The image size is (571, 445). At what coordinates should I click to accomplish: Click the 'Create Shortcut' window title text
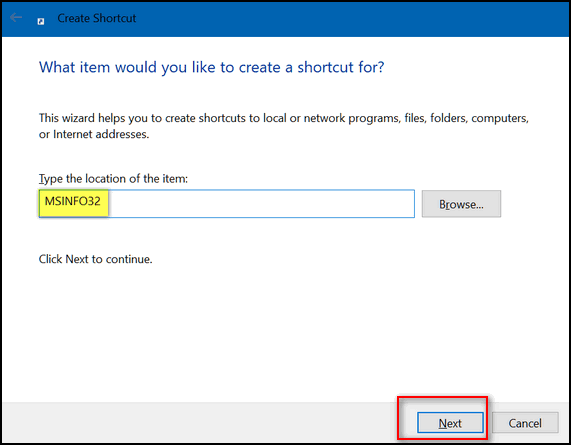(x=97, y=18)
